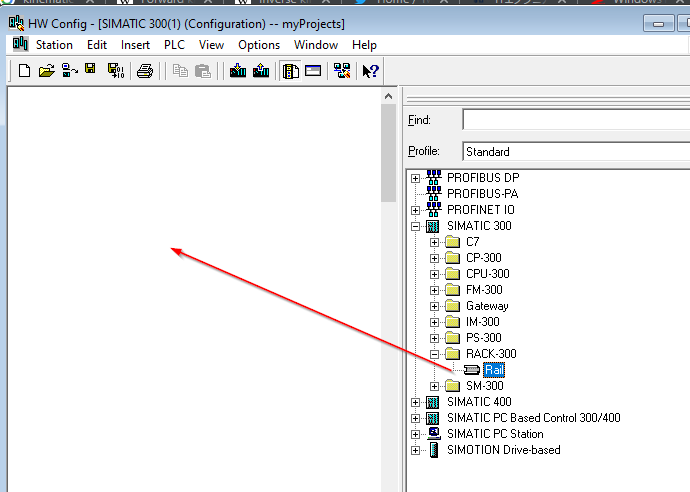Open the View menu
690x492 pixels.
(x=211, y=45)
